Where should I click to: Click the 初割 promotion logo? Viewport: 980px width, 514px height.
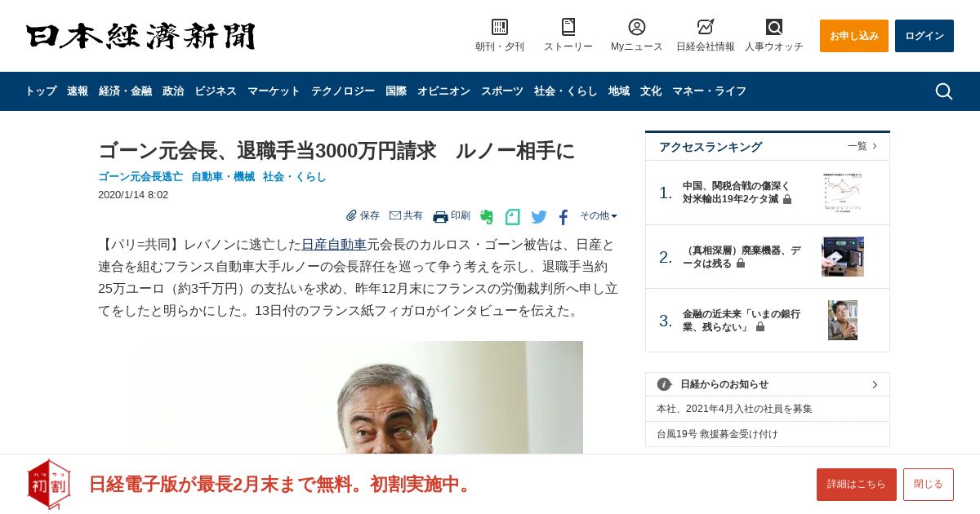pyautogui.click(x=49, y=484)
